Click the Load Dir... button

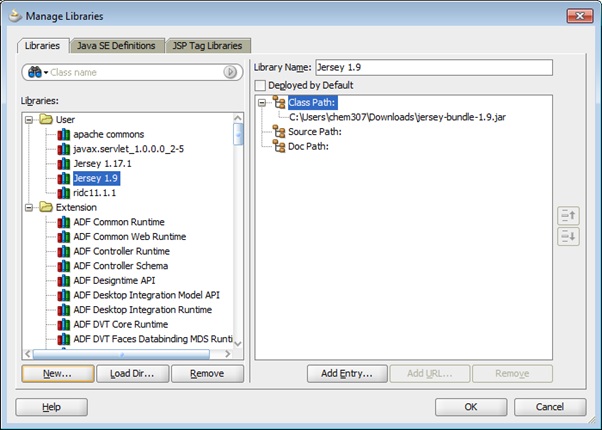pos(132,374)
